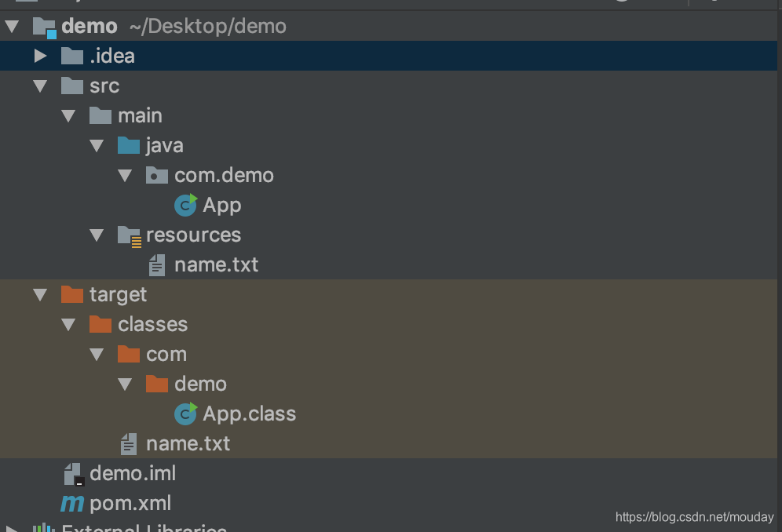Select the App.class file name

point(250,414)
